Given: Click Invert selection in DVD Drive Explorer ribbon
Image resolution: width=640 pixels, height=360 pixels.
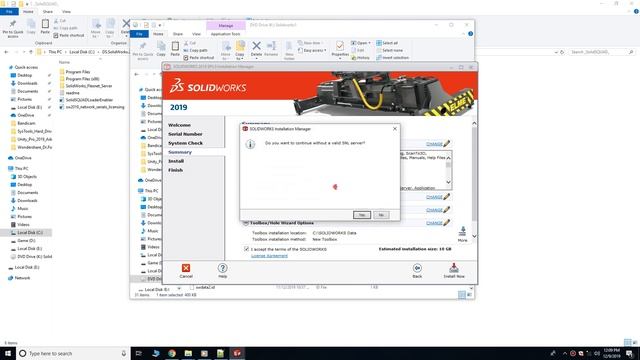Looking at the screenshot, I should coord(392,58).
